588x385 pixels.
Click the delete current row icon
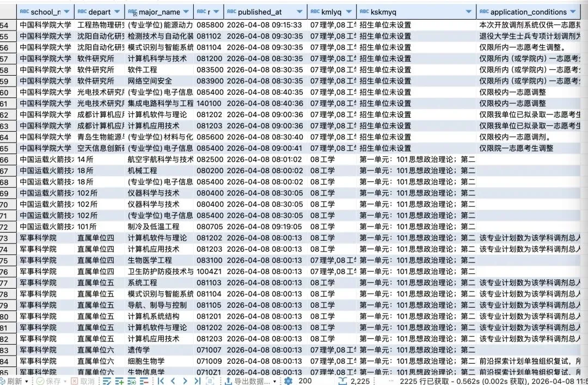[x=144, y=381]
